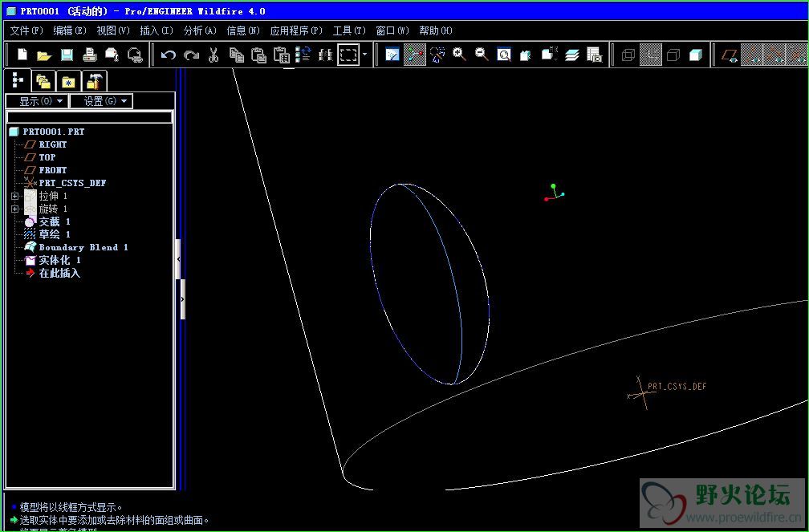Choose Paste Special toolbar icon
Screen dimensions: 809x532
coord(282,55)
